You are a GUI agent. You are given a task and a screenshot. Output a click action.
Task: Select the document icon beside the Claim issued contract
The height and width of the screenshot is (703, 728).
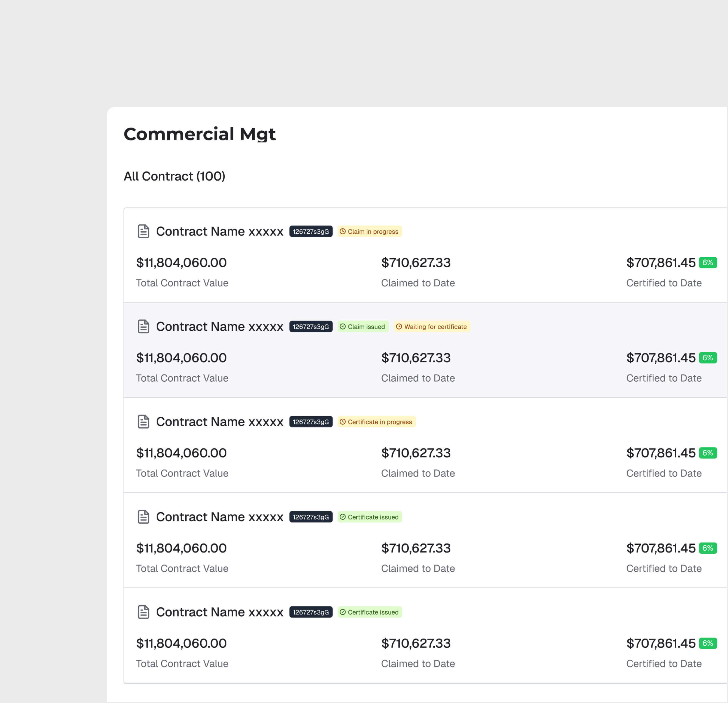coord(143,326)
